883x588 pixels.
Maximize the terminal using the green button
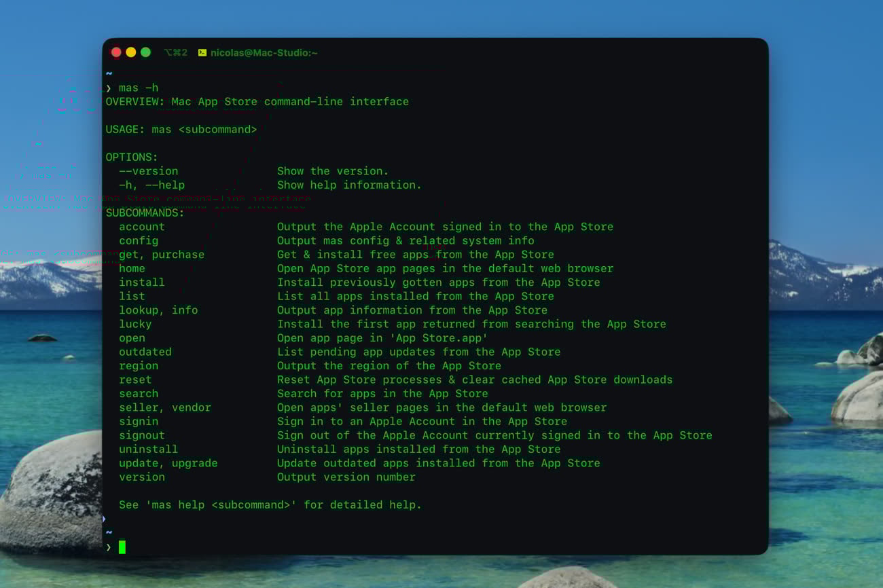coord(145,52)
